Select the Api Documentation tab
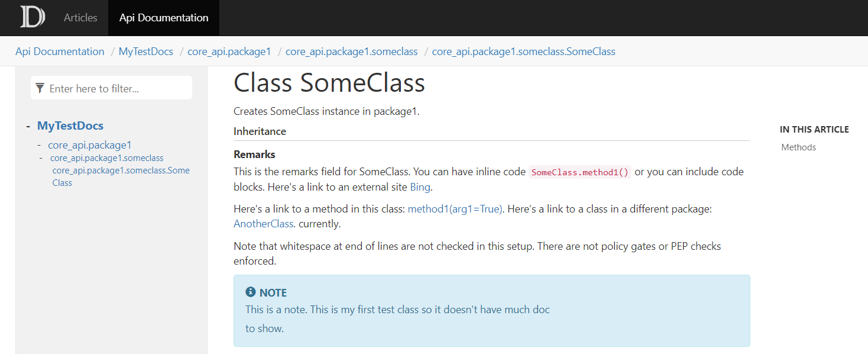The width and height of the screenshot is (868, 354). (164, 18)
